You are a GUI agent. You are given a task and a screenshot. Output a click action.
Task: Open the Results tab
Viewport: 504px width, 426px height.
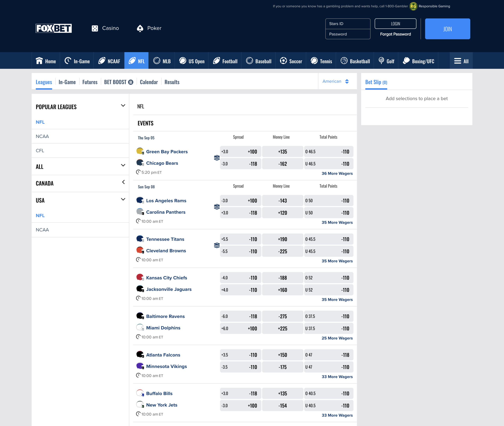[x=172, y=82]
